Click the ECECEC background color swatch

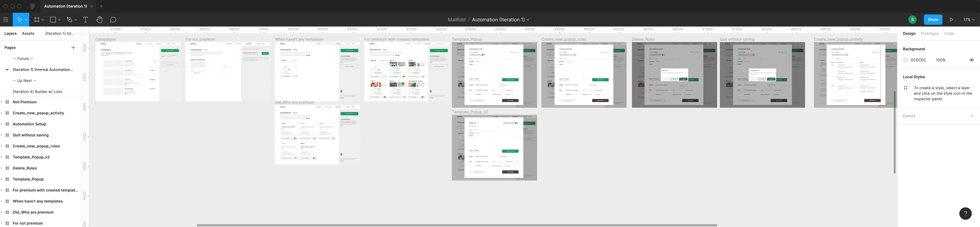point(906,60)
